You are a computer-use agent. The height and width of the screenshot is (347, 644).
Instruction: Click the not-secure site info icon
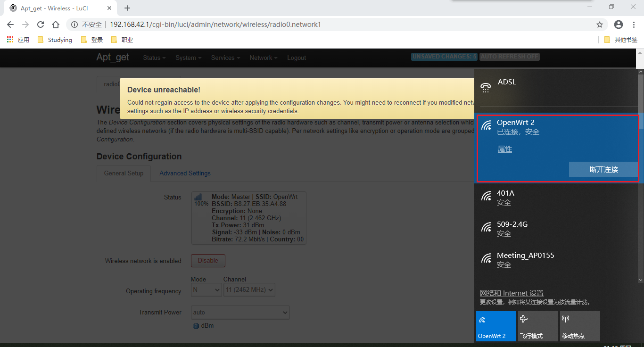click(x=74, y=25)
